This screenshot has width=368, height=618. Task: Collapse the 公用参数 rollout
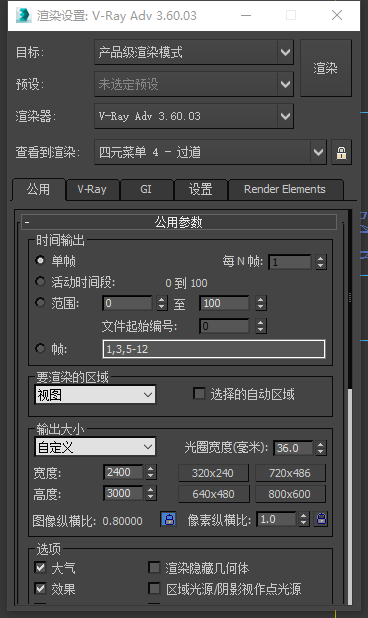point(179,222)
